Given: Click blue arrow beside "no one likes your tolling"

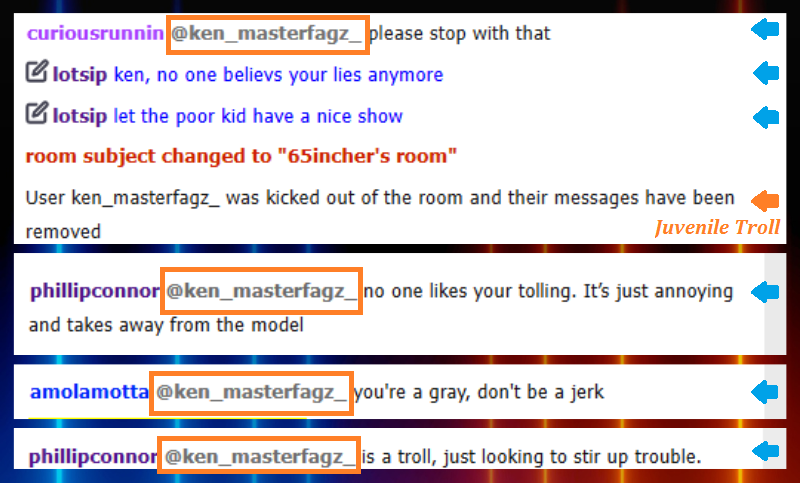Looking at the screenshot, I should pyautogui.click(x=765, y=292).
